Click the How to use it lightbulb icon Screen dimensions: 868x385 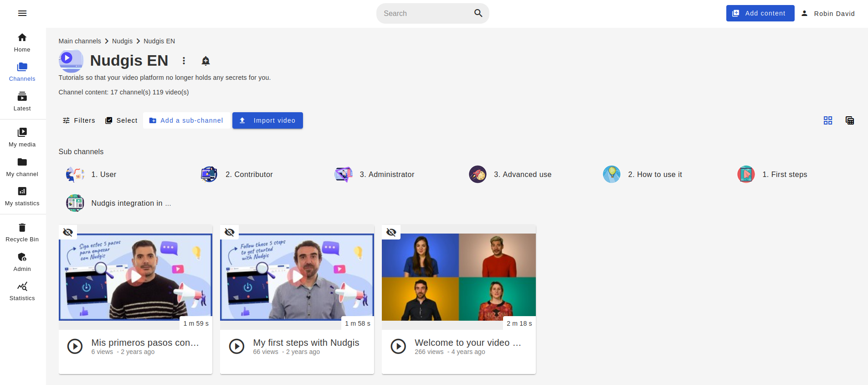click(612, 174)
